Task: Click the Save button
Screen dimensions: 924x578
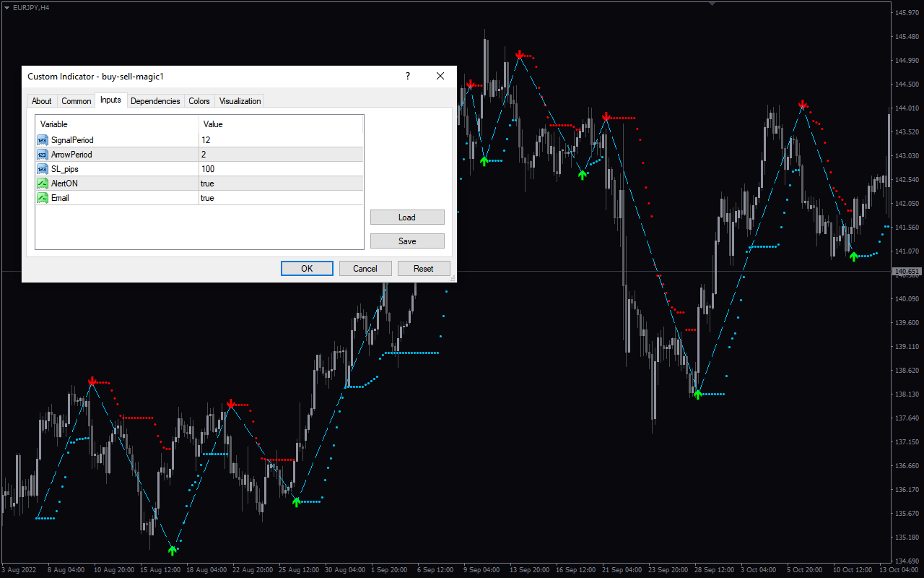Action: pos(407,241)
